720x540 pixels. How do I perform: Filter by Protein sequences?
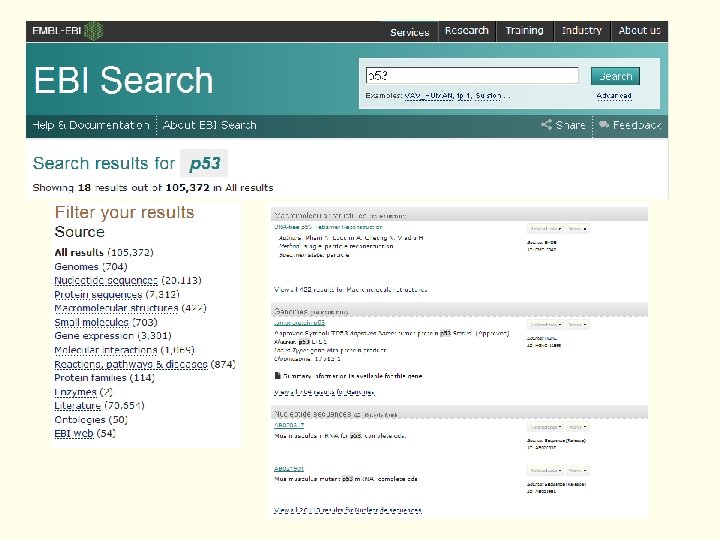coord(98,294)
